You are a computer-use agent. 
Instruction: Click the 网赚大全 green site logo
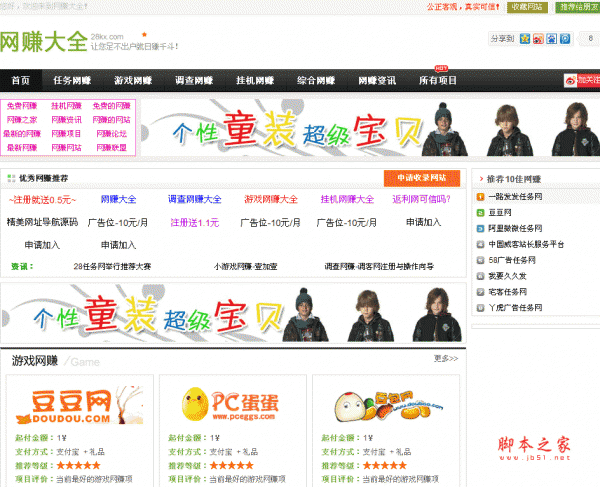click(44, 41)
